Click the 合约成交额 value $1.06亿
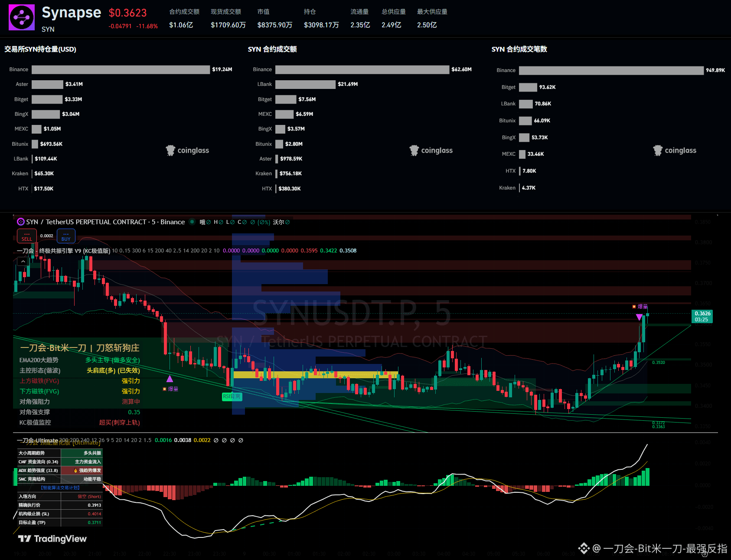 [181, 25]
